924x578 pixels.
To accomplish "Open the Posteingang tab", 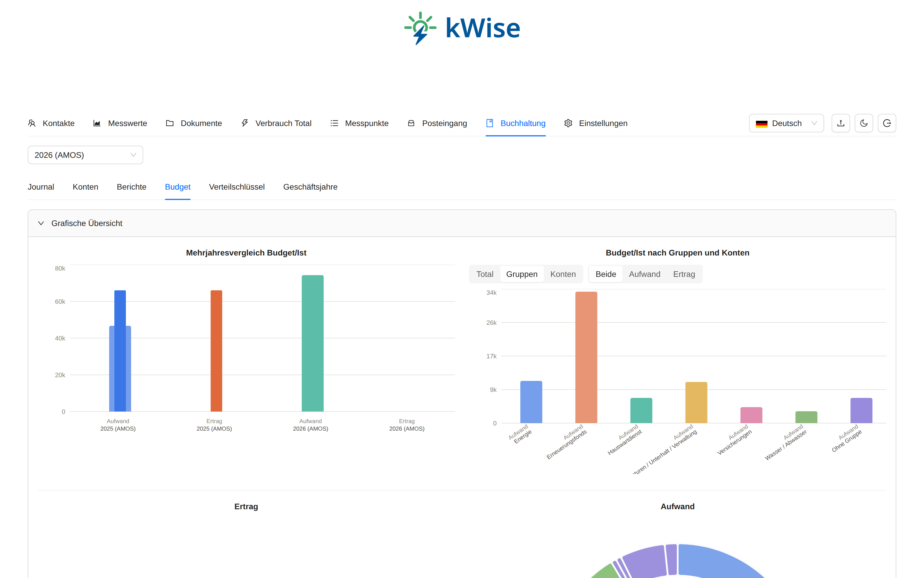I will pos(437,123).
